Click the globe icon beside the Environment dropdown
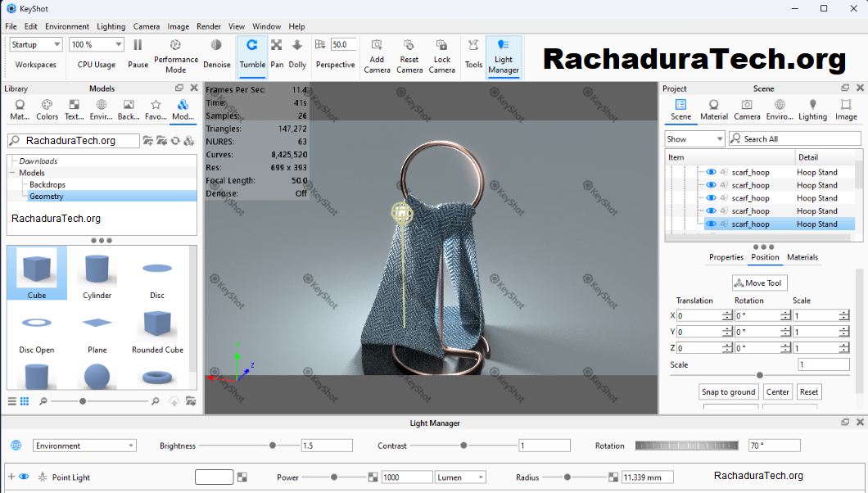 tap(16, 446)
